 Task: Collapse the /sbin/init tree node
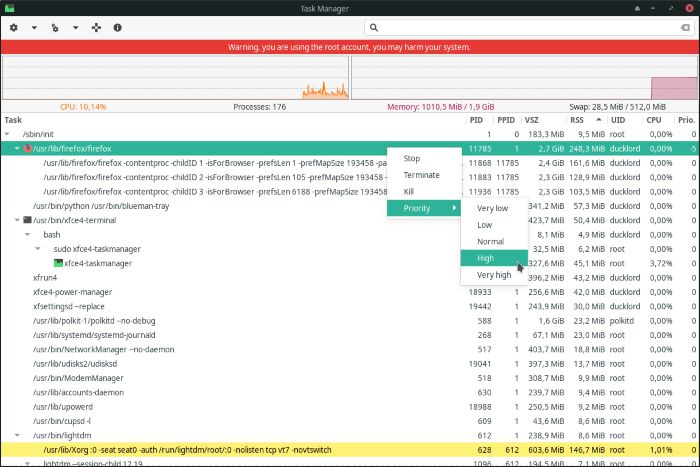point(7,134)
